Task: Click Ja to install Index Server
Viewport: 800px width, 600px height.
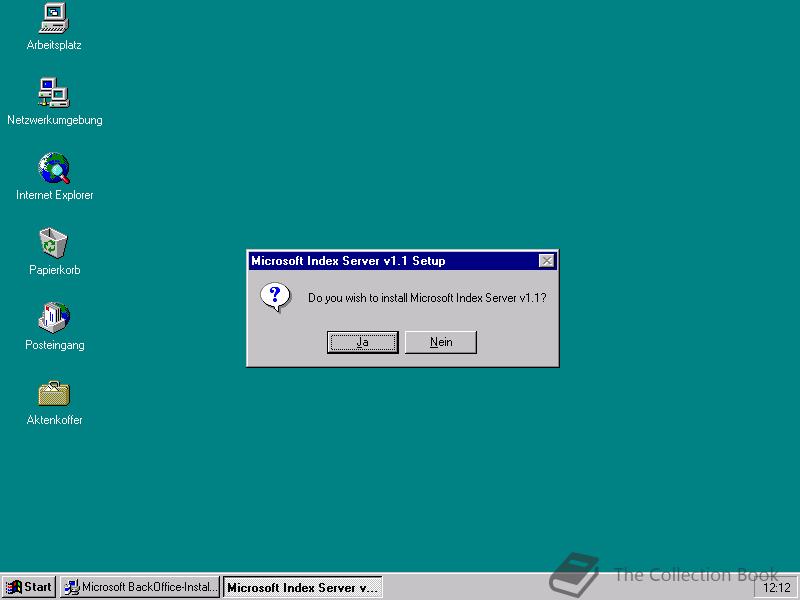Action: (363, 342)
